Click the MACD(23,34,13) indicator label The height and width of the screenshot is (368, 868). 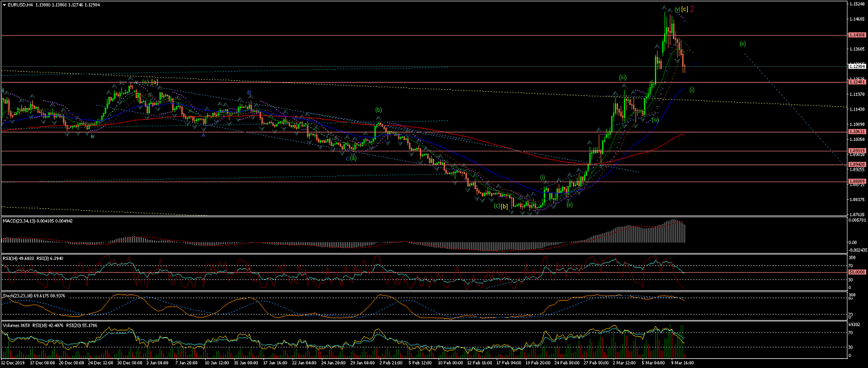coord(21,219)
